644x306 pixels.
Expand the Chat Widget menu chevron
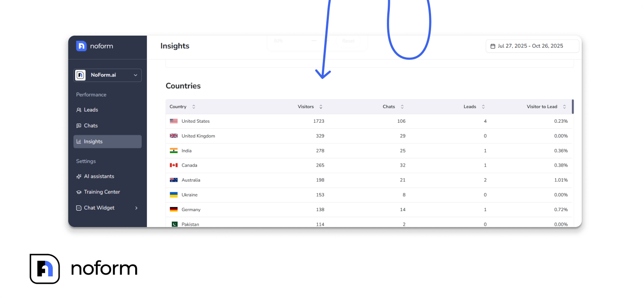[137, 208]
